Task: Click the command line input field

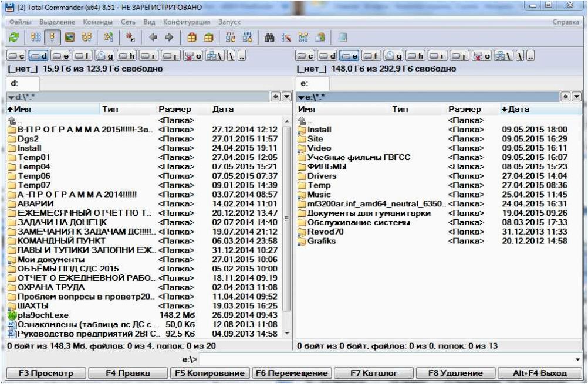Action: pyautogui.click(x=386, y=359)
